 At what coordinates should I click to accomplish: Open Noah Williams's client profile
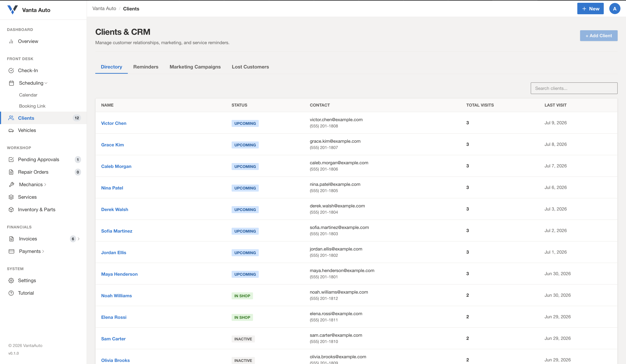click(x=116, y=296)
